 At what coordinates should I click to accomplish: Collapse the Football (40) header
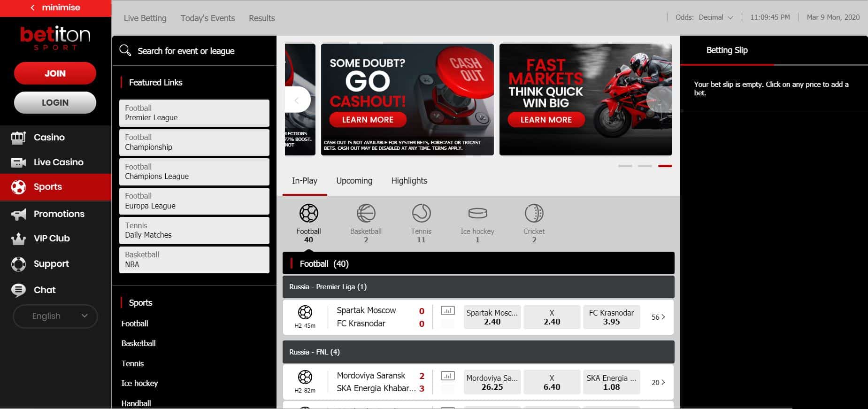click(x=478, y=263)
